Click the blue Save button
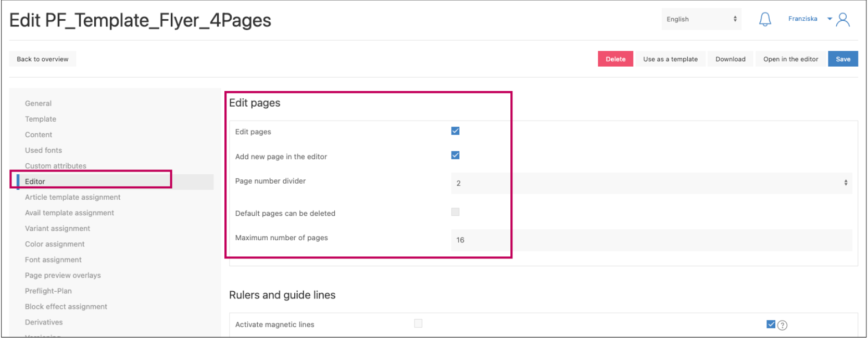This screenshot has width=868, height=338. tap(842, 59)
